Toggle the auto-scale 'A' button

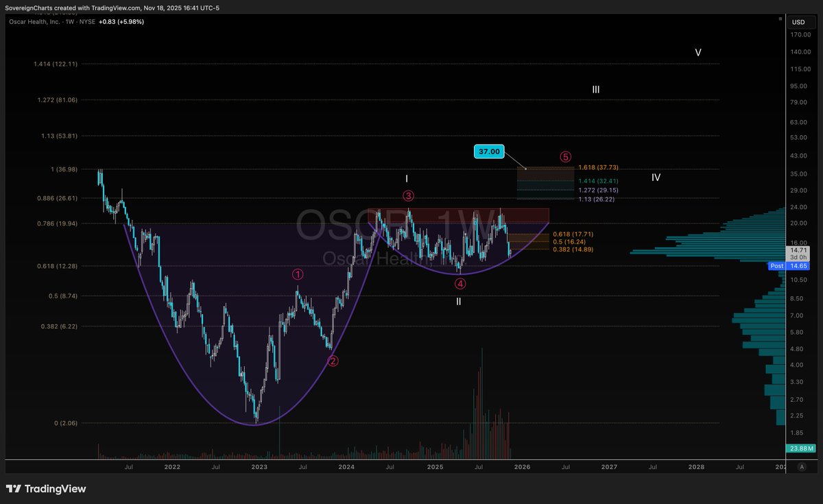point(802,466)
